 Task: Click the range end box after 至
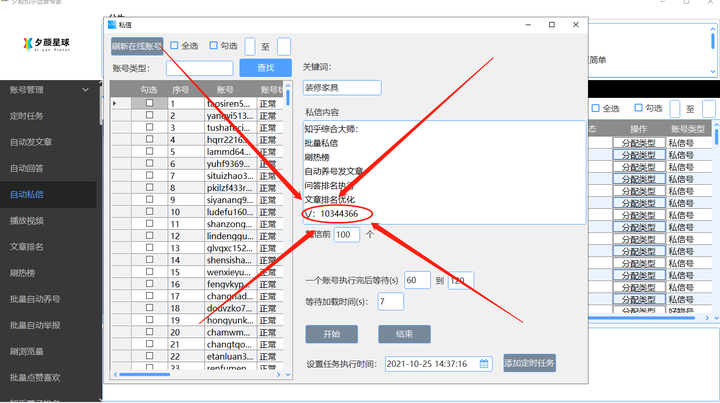284,46
